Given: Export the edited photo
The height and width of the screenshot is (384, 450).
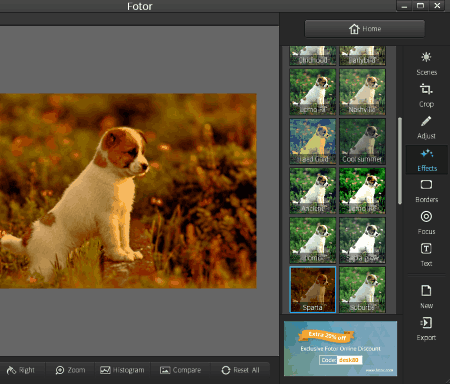Looking at the screenshot, I should (x=426, y=329).
